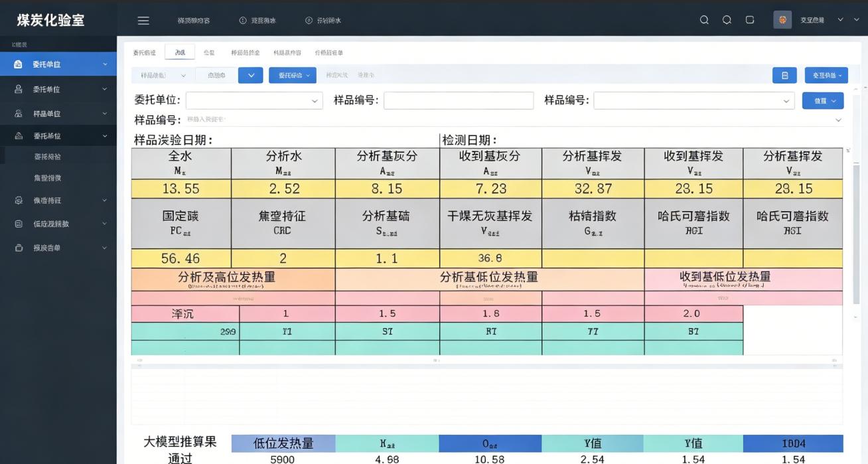Toggle the hamburger menu icon in top bar

(143, 21)
